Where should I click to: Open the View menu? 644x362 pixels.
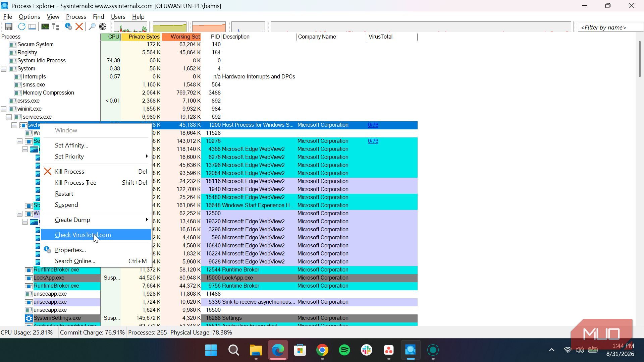(x=53, y=17)
